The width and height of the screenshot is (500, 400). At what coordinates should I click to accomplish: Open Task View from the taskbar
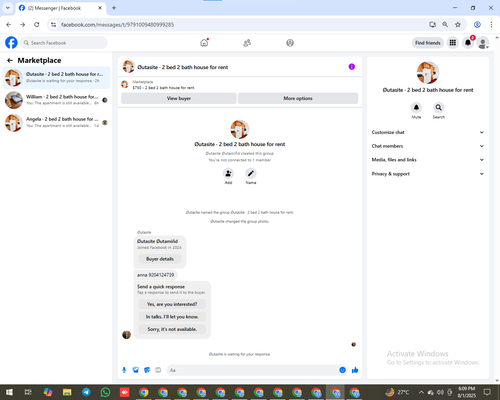pos(28,392)
